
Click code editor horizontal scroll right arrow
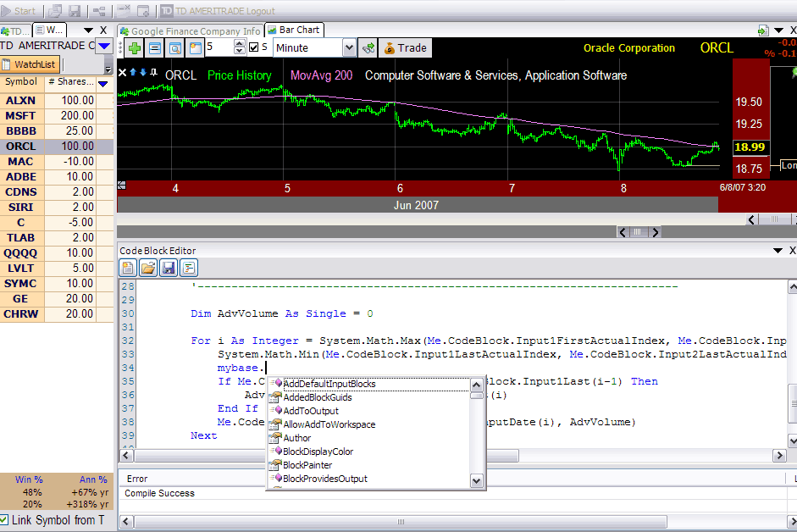(779, 456)
